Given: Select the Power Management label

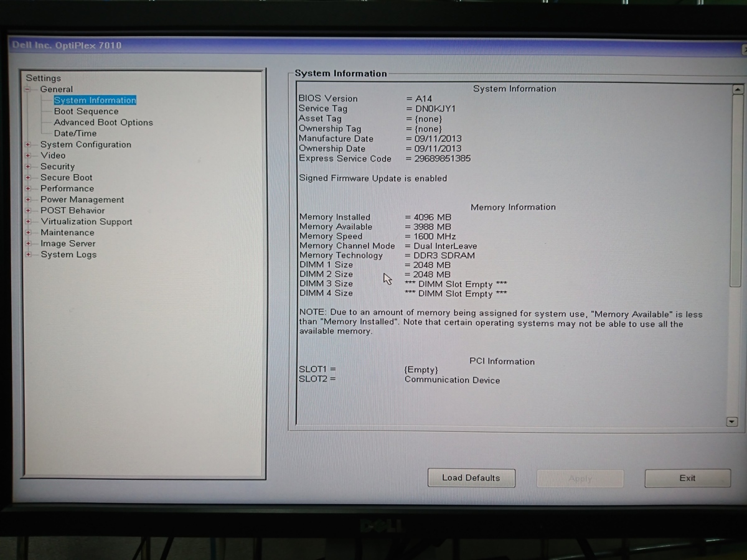Looking at the screenshot, I should (82, 200).
